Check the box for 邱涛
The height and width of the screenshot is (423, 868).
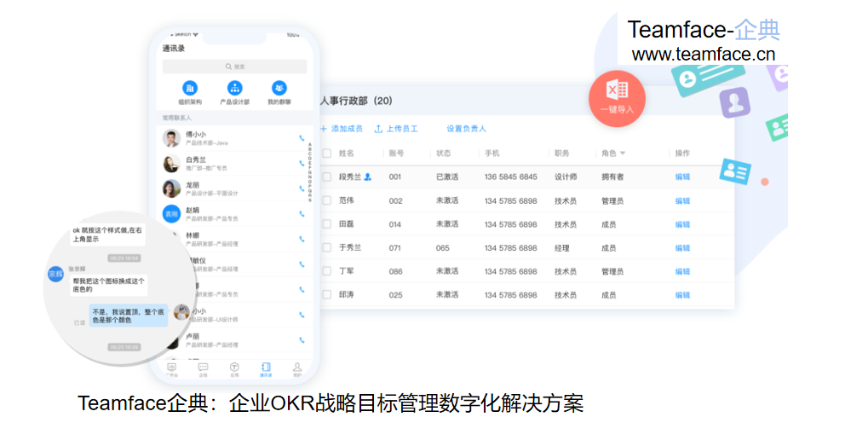[x=327, y=295]
